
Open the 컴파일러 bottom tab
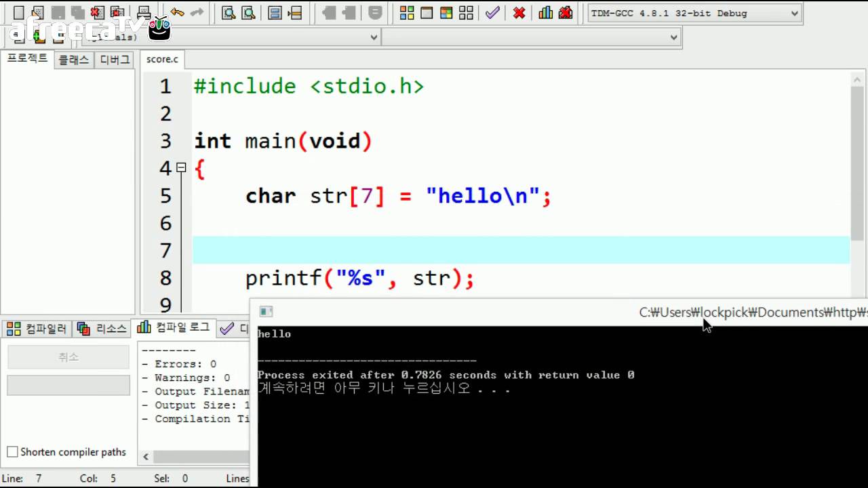click(37, 329)
